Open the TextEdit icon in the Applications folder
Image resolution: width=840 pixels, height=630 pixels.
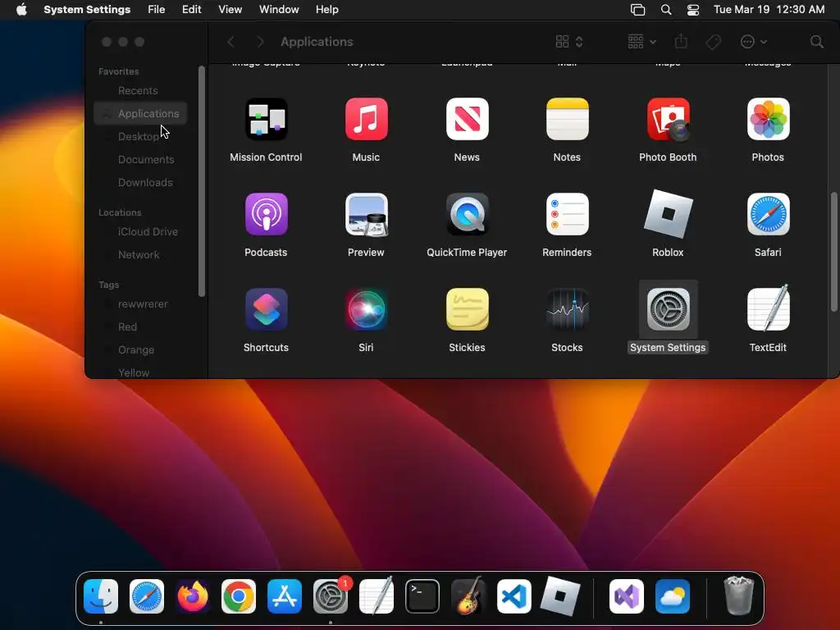768,308
